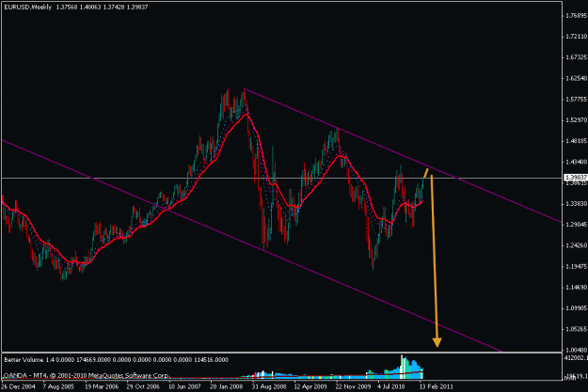Pick the 1.52970 price scale value
Screen dimensions: 588x392
tap(577, 120)
